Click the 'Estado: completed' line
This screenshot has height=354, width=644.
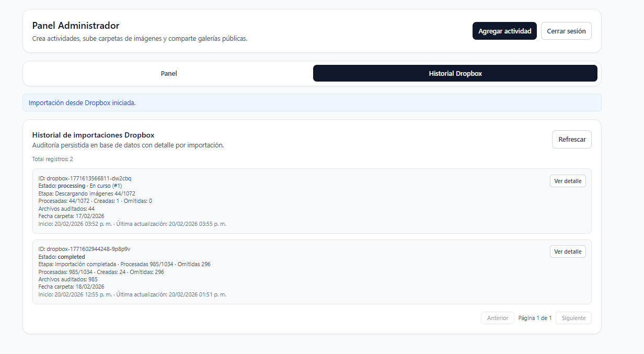pos(62,257)
